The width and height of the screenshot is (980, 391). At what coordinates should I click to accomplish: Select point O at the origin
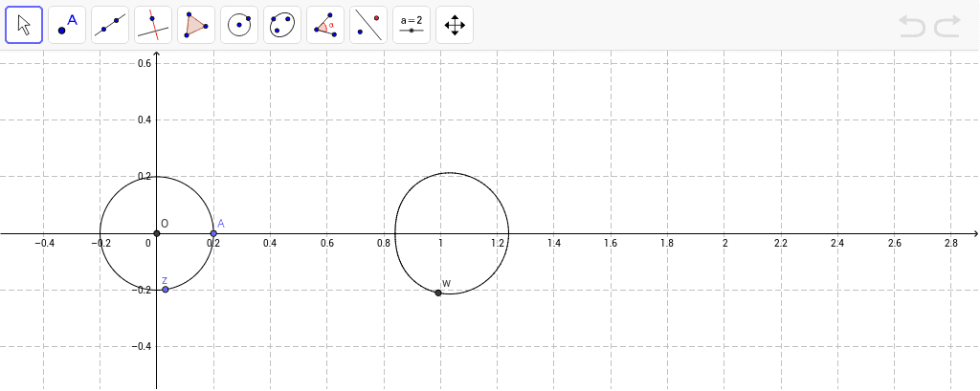tap(157, 233)
